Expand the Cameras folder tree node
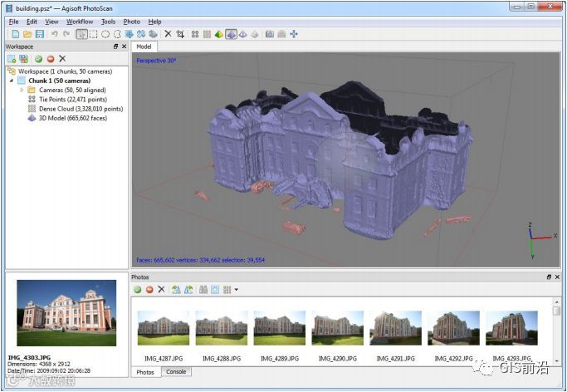The width and height of the screenshot is (567, 392). tap(22, 90)
